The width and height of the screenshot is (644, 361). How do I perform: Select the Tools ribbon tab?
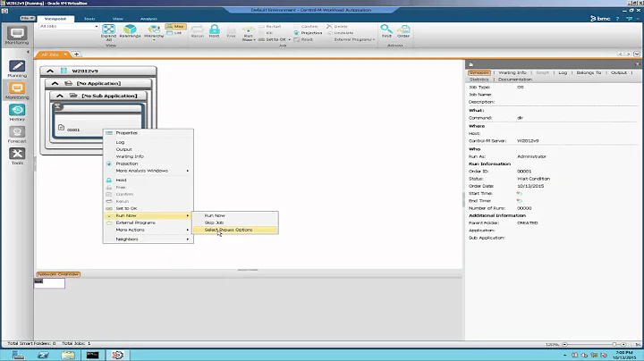(89, 19)
